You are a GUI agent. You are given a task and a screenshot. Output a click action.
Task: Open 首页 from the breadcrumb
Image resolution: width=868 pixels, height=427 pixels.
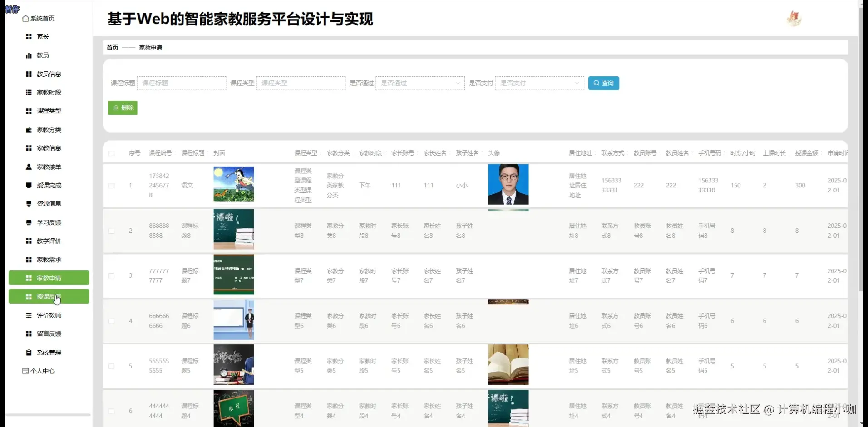click(x=112, y=47)
